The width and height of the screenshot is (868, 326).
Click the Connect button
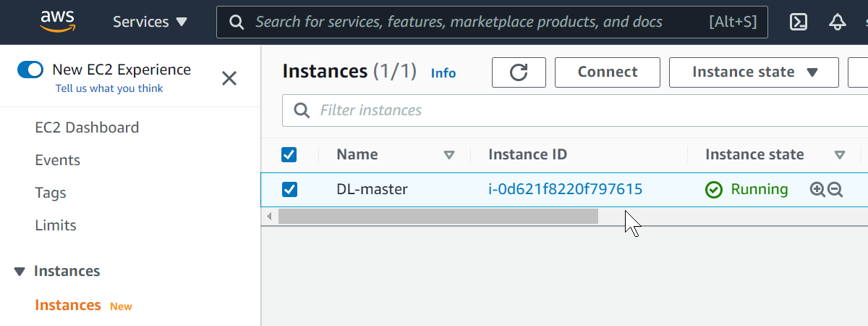click(607, 72)
